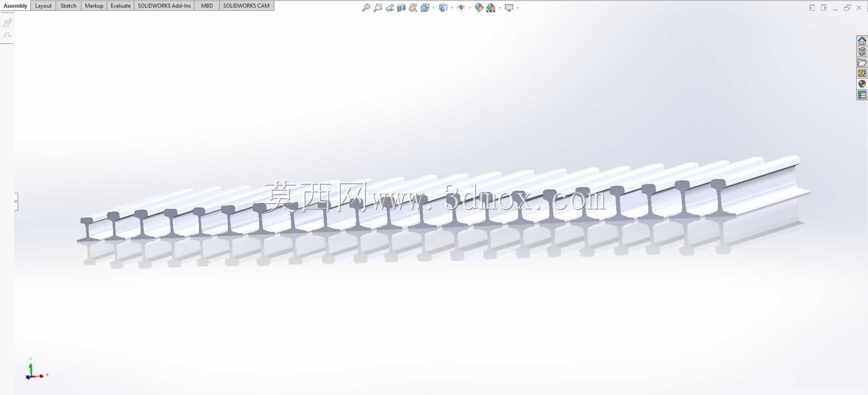Open the MBD tab
This screenshot has height=395, width=868.
(207, 6)
